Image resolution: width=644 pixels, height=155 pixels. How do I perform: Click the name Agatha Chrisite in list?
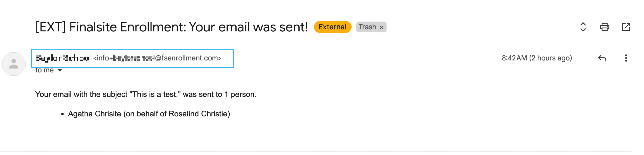click(x=95, y=114)
